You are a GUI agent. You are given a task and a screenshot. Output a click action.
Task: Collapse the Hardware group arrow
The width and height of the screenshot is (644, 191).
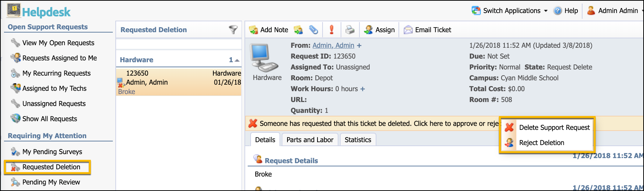(x=237, y=60)
